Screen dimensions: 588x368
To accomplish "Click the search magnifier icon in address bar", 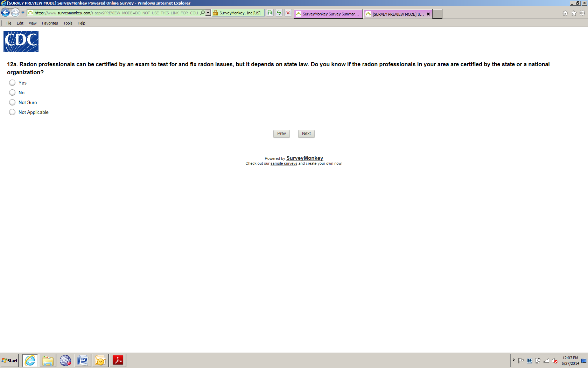I will point(202,13).
